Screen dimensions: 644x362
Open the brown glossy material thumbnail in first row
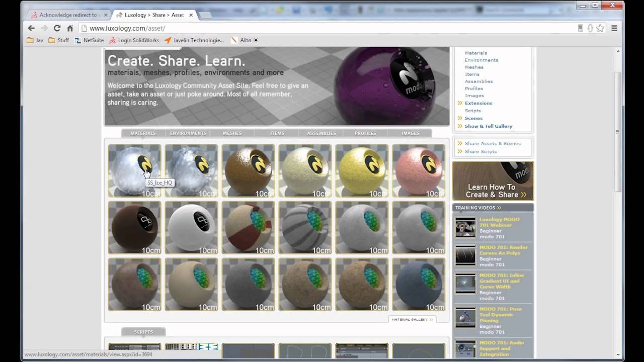pos(248,170)
